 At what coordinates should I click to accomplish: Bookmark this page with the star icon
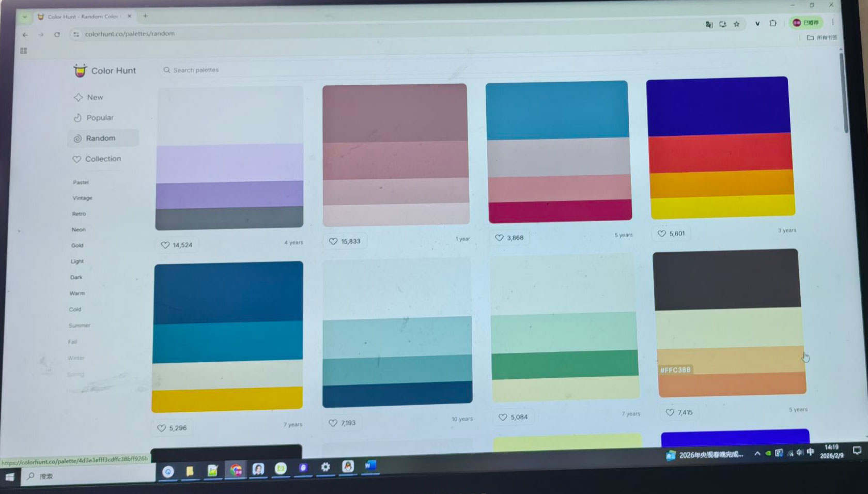point(736,24)
